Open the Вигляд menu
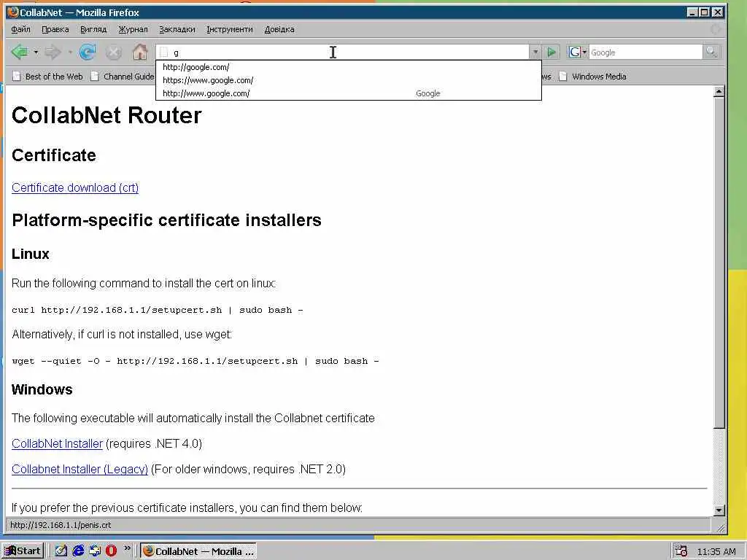The image size is (747, 560). pos(93,29)
